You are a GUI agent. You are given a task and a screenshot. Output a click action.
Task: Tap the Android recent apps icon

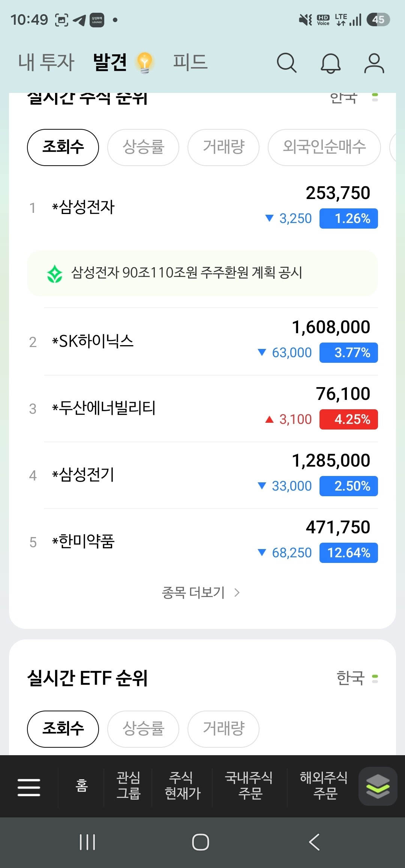[87, 842]
